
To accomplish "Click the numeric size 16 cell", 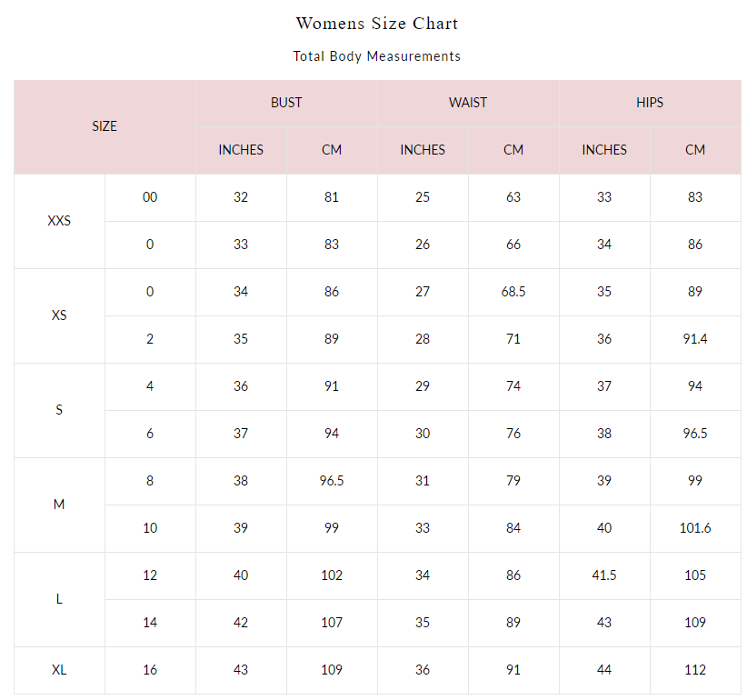I will tap(150, 670).
